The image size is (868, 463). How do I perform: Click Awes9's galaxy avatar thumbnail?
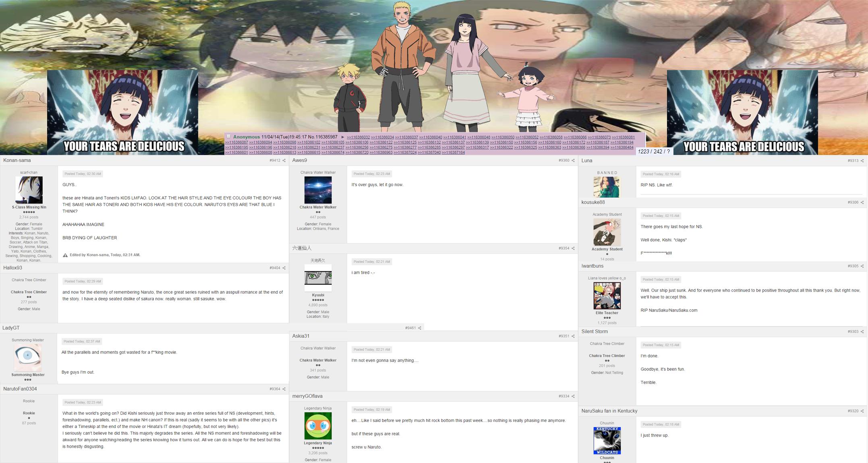(x=318, y=190)
